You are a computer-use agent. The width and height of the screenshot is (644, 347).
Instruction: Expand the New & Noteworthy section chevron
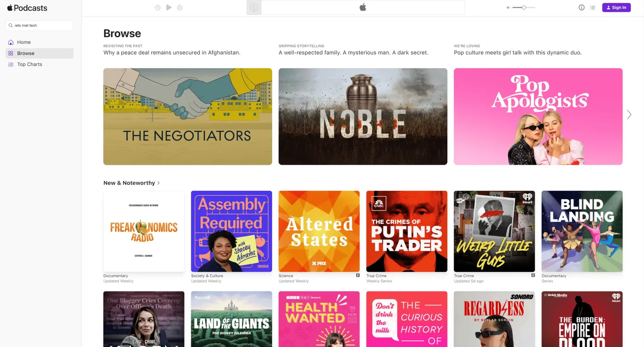[x=158, y=183]
